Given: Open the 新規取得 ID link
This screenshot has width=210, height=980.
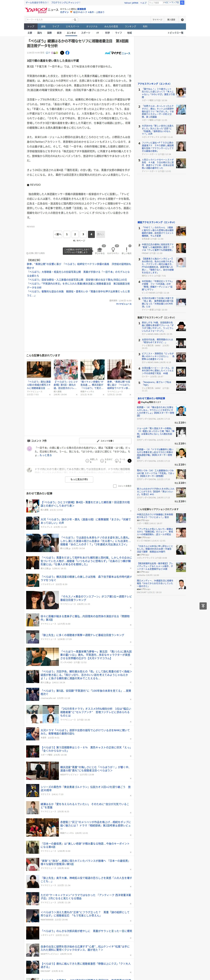Looking at the screenshot, I should 82,9.
